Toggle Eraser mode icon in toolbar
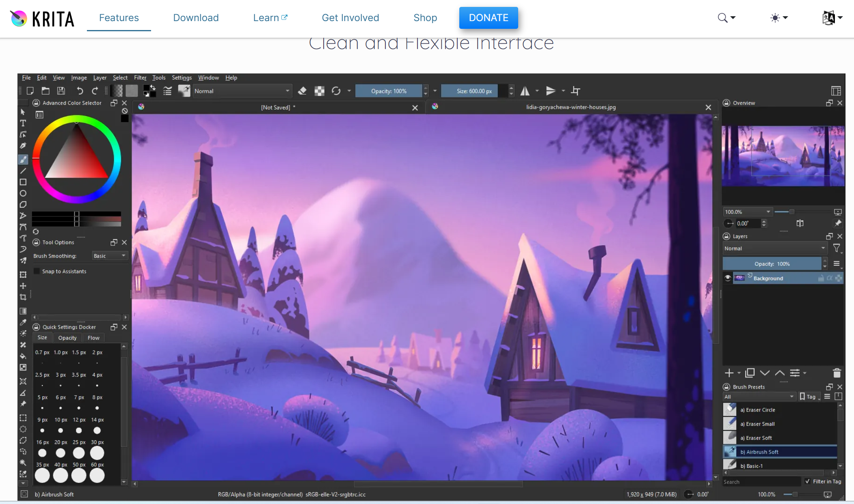Screen dimensions: 854x504 (302, 91)
